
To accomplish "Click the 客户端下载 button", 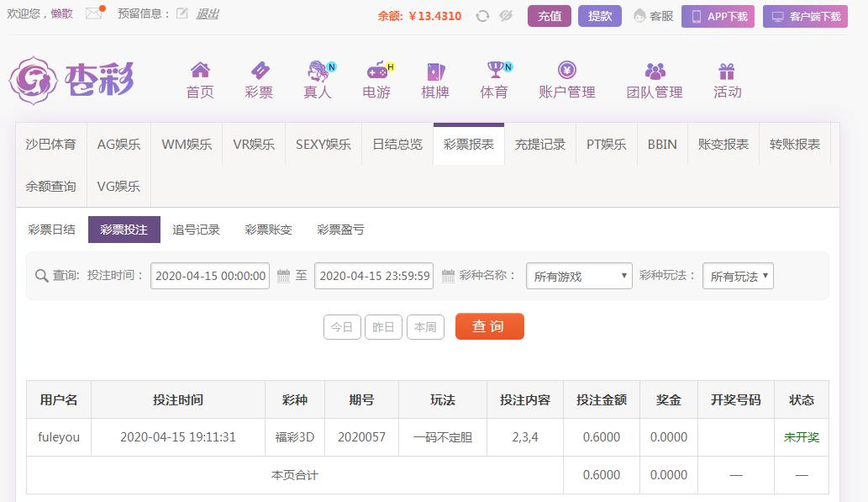I will (x=806, y=16).
